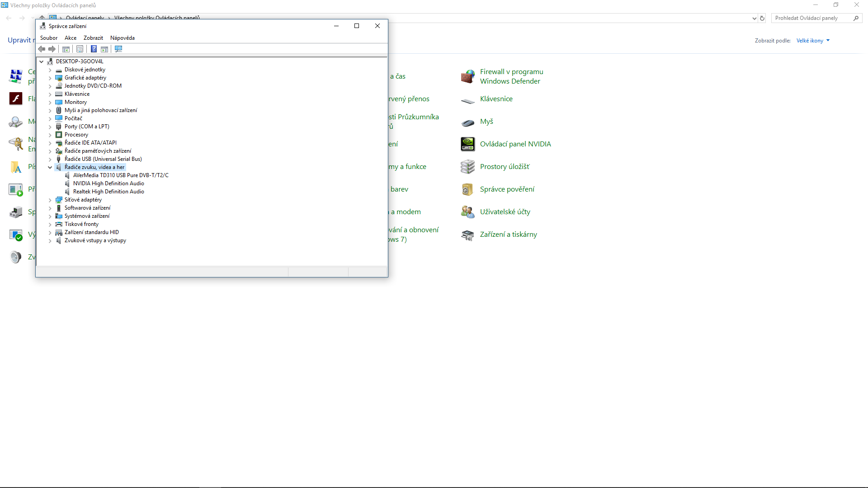Collapse Řadiče zvuku, videa a her

(x=50, y=167)
